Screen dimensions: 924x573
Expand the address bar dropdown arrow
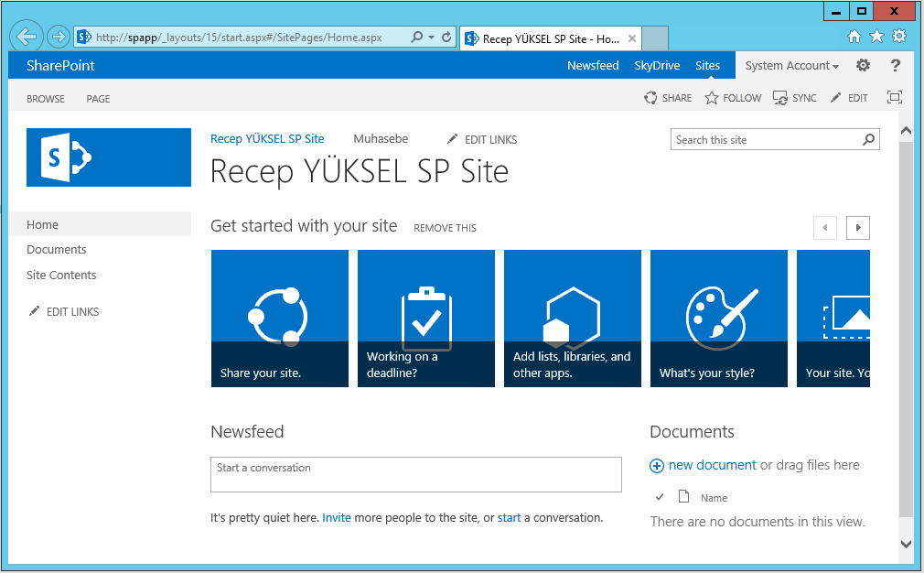point(432,38)
